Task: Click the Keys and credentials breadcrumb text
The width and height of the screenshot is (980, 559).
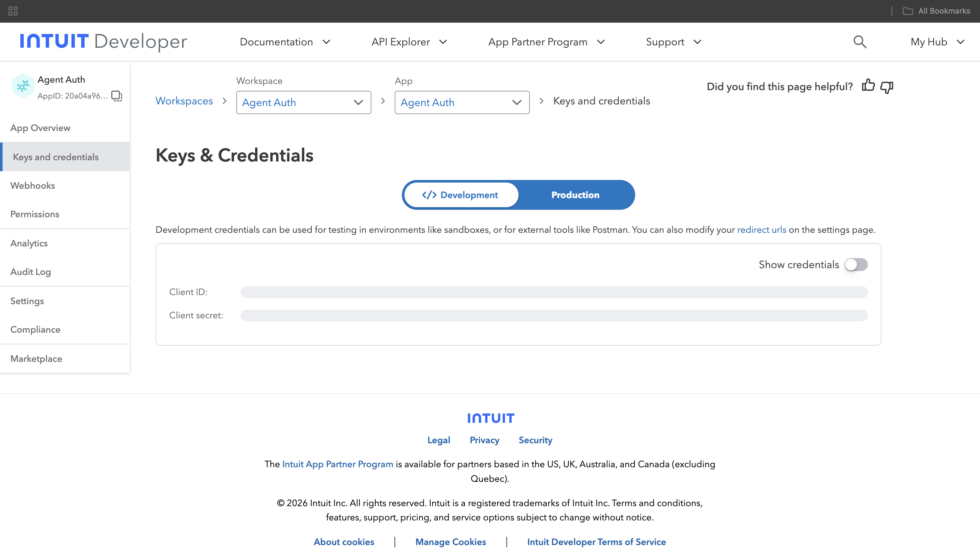Action: click(602, 101)
